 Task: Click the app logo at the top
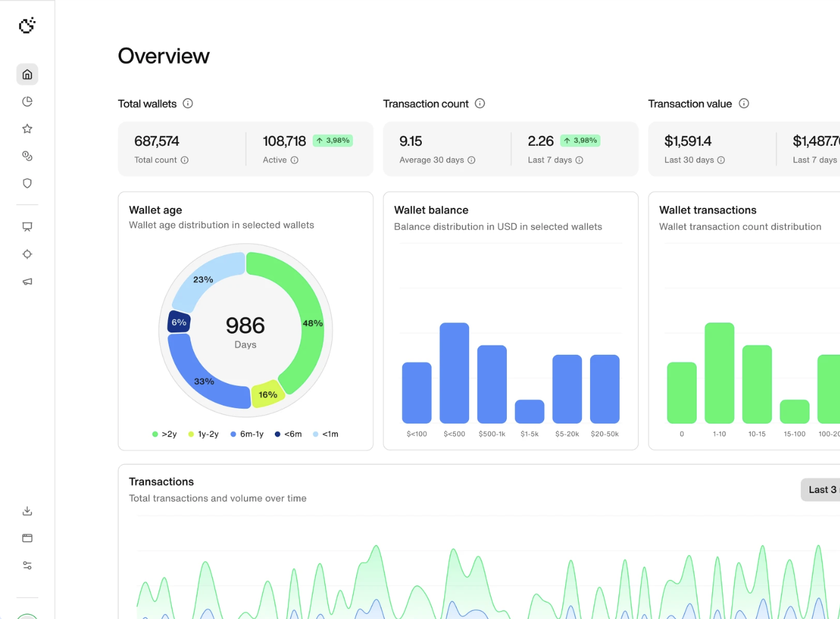(x=27, y=25)
